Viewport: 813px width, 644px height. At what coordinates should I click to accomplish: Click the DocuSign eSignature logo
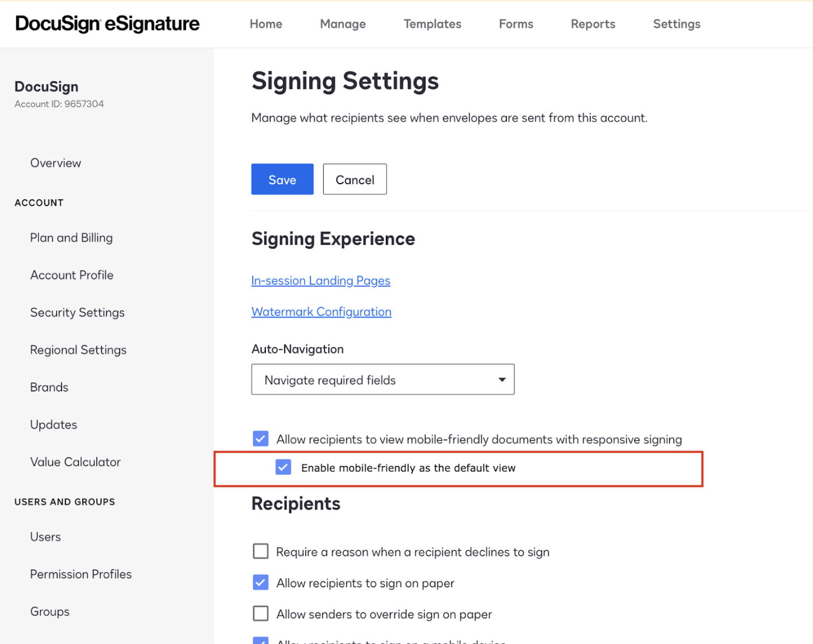107,24
